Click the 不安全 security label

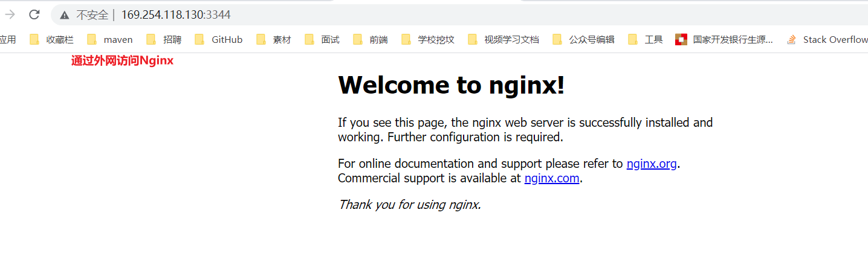[x=92, y=15]
